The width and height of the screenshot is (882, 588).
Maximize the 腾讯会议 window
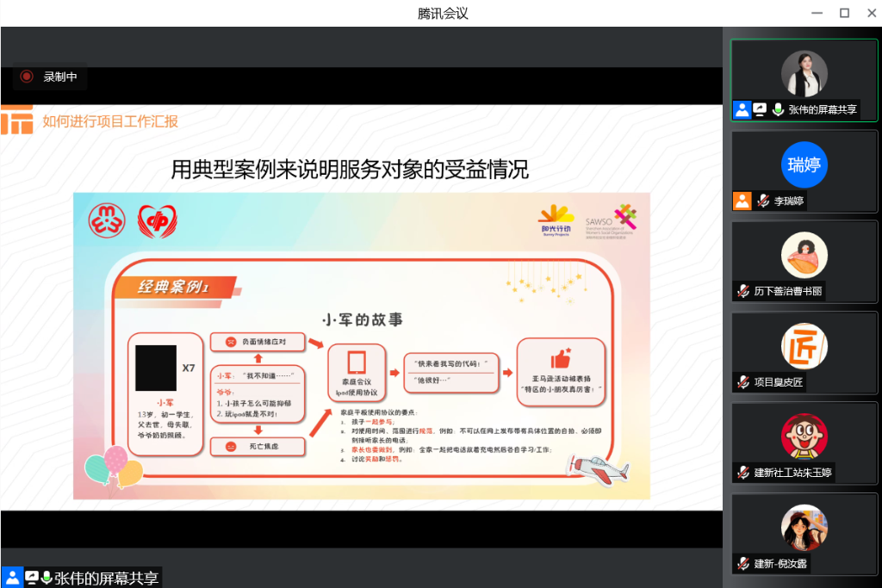[844, 13]
